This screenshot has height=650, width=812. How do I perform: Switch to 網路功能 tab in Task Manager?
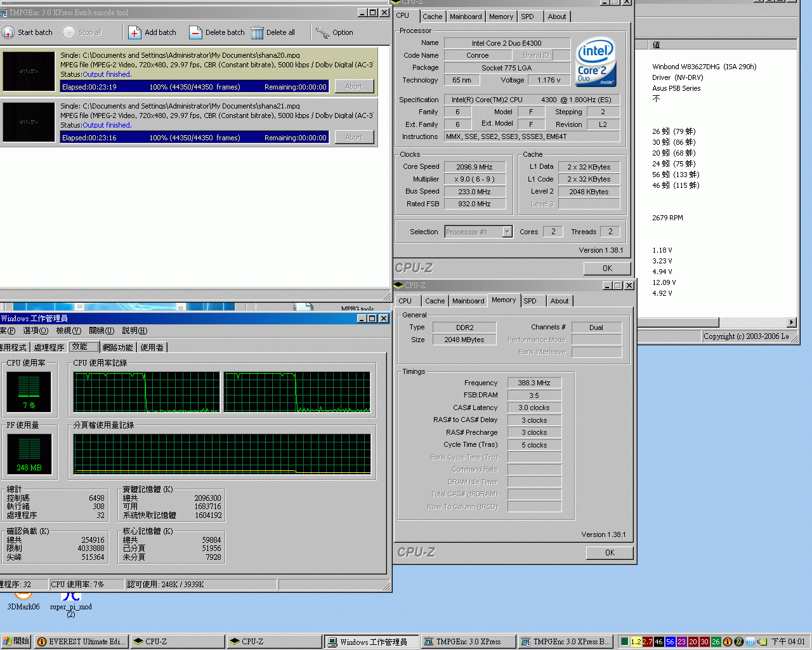pos(118,347)
